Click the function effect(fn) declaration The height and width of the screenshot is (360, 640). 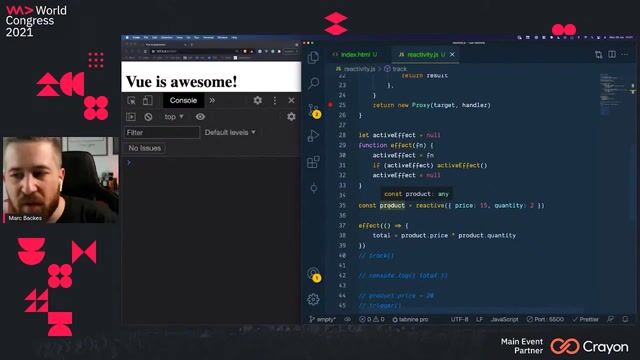396,145
